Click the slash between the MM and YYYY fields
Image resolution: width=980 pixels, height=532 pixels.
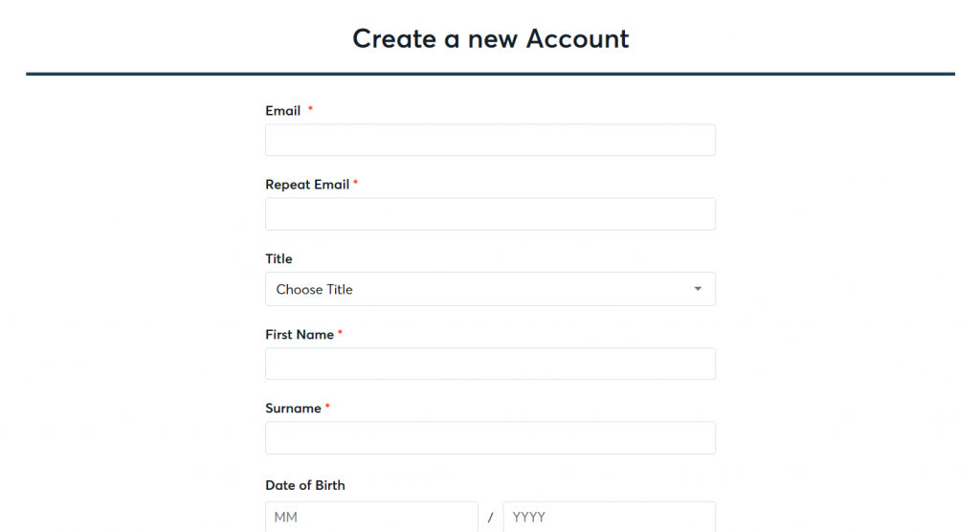(491, 518)
